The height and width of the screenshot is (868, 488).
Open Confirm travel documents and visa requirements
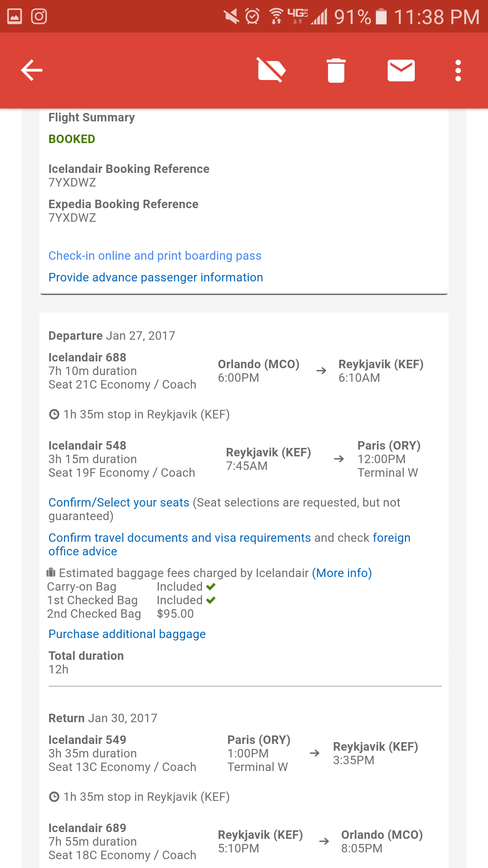[180, 537]
